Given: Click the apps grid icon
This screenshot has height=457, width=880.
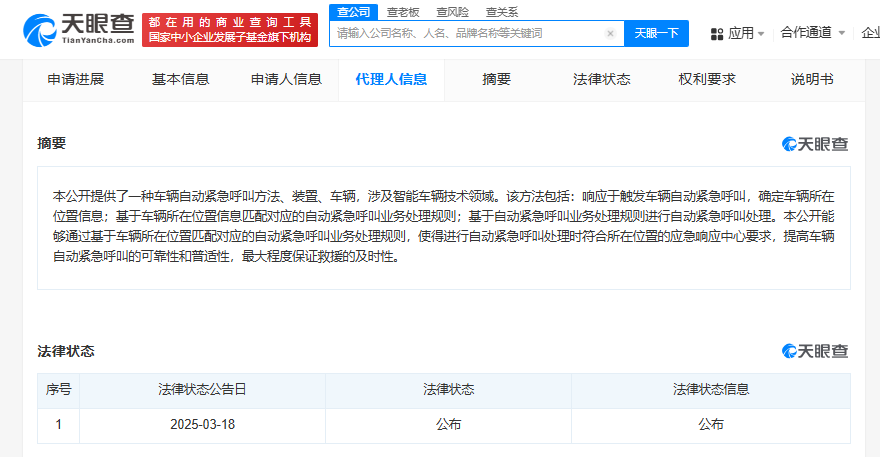Looking at the screenshot, I should point(717,33).
